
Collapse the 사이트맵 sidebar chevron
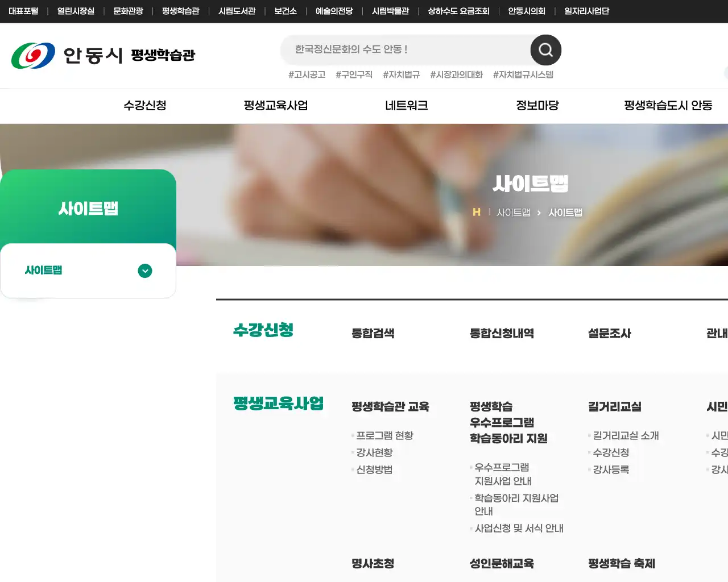[144, 271]
